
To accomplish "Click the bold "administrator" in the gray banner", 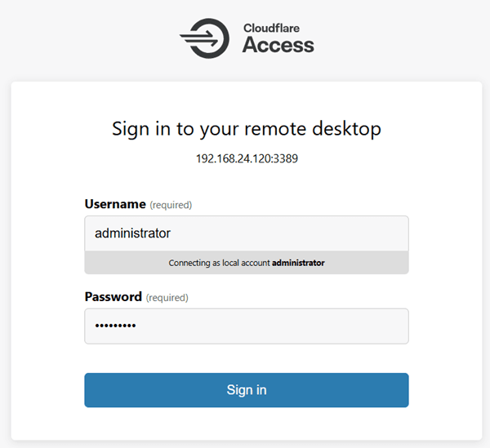I will [298, 263].
